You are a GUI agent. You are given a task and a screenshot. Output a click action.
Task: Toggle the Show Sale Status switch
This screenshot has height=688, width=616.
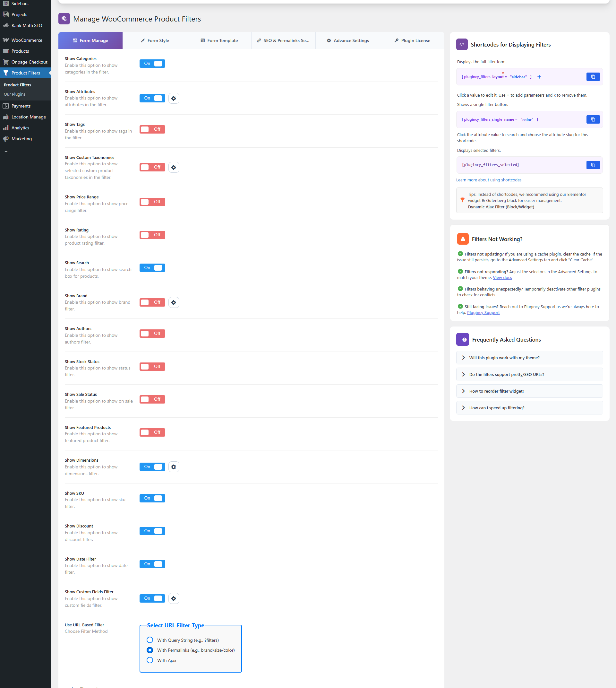pos(152,399)
